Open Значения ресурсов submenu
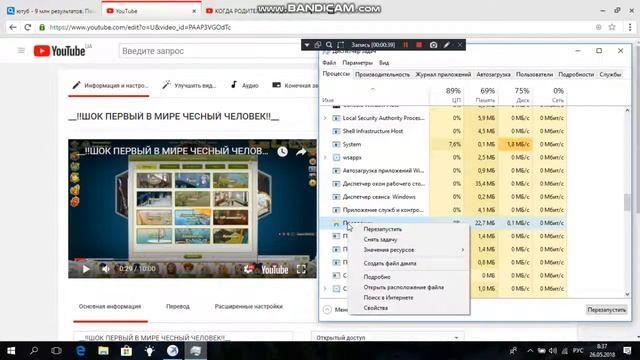The width and height of the screenshot is (640, 360). pyautogui.click(x=409, y=250)
